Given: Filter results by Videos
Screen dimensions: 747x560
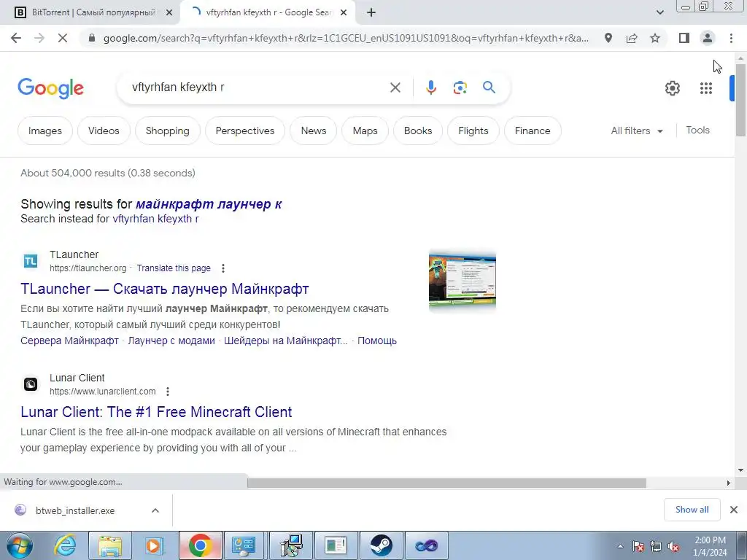Looking at the screenshot, I should coord(104,131).
